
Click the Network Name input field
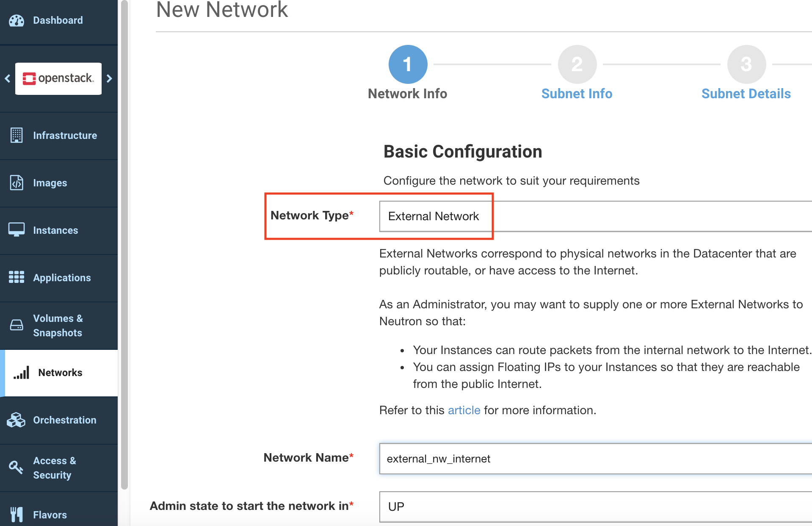pyautogui.click(x=593, y=459)
